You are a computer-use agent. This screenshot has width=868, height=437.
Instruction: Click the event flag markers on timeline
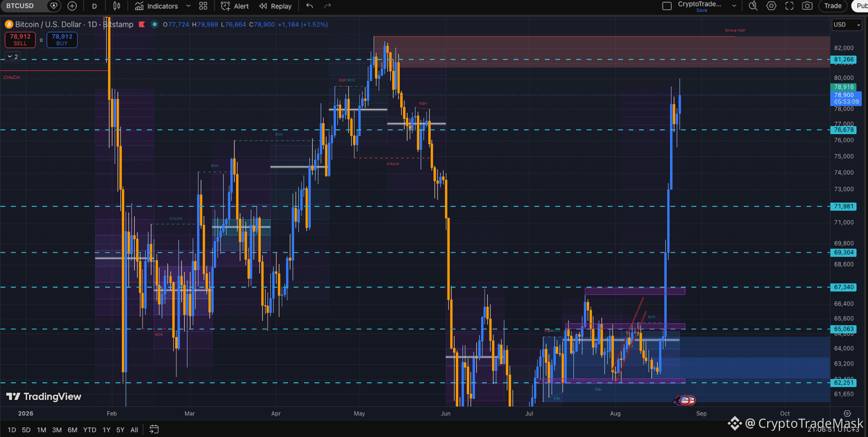coord(685,401)
